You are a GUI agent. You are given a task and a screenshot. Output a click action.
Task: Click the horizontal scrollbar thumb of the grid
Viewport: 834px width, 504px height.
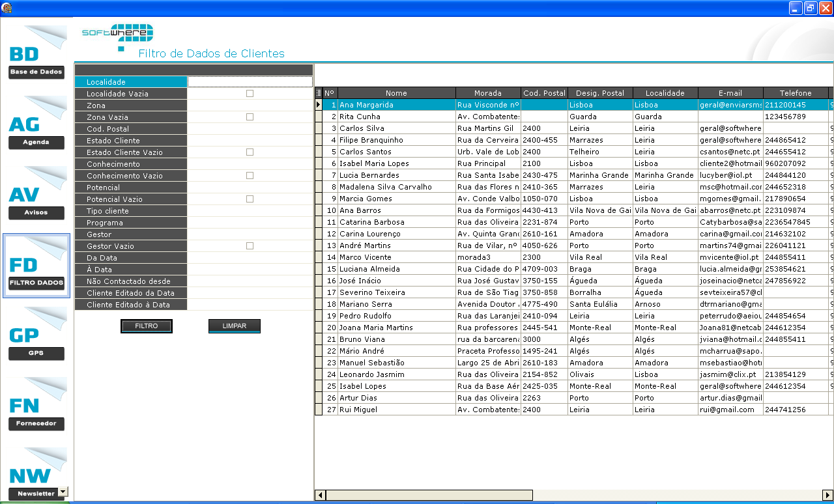(x=430, y=496)
